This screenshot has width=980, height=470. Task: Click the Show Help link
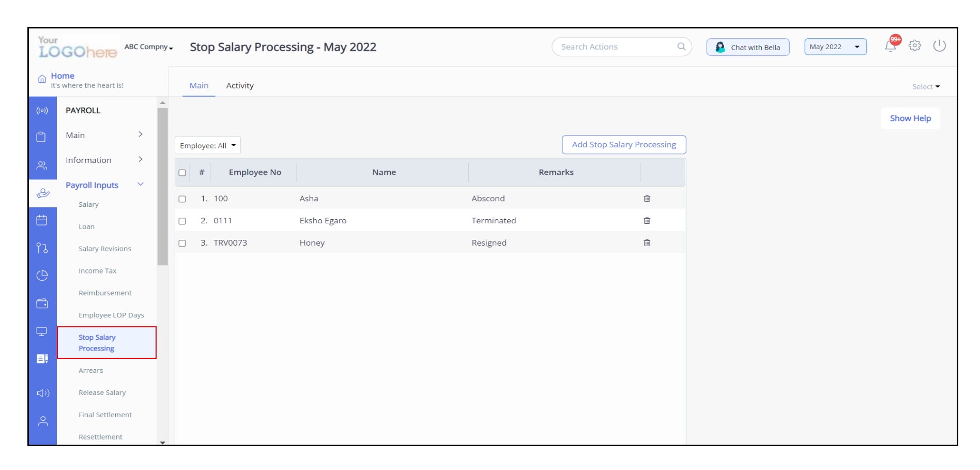click(x=910, y=118)
